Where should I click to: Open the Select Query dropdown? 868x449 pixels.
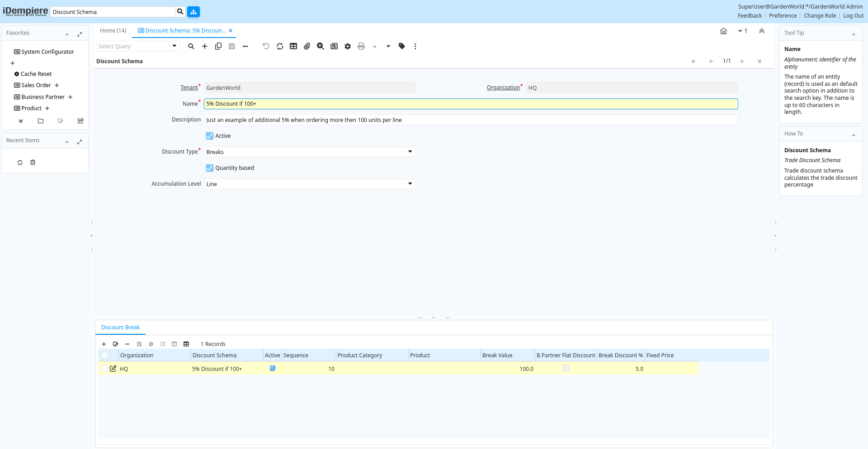174,46
